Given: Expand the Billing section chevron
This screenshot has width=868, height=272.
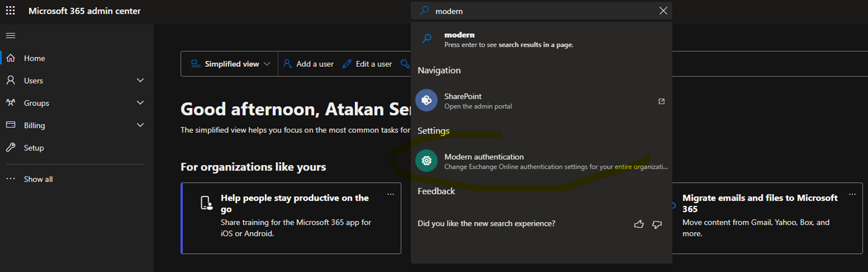Looking at the screenshot, I should [140, 125].
